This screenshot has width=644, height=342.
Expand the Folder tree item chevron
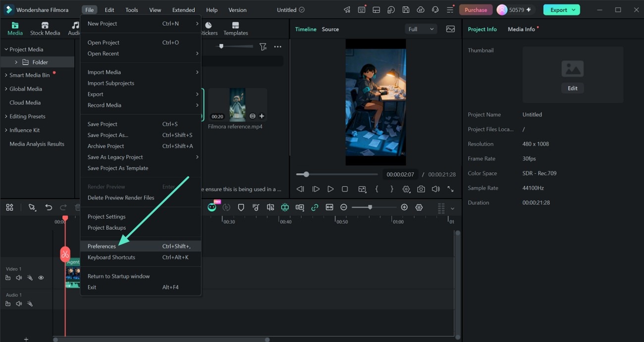pos(16,62)
